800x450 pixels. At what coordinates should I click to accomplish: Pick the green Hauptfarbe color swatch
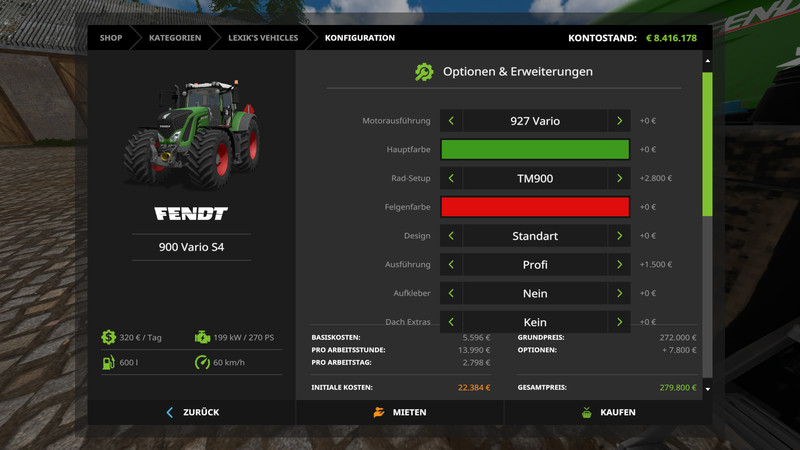pos(535,150)
